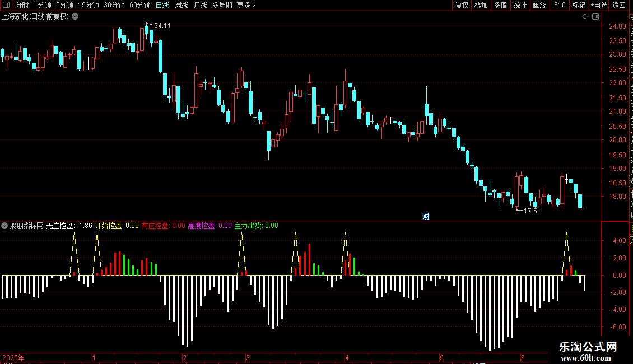Click the 无庄控盘 indicator value
Screen dimensions: 633x364
point(69,226)
